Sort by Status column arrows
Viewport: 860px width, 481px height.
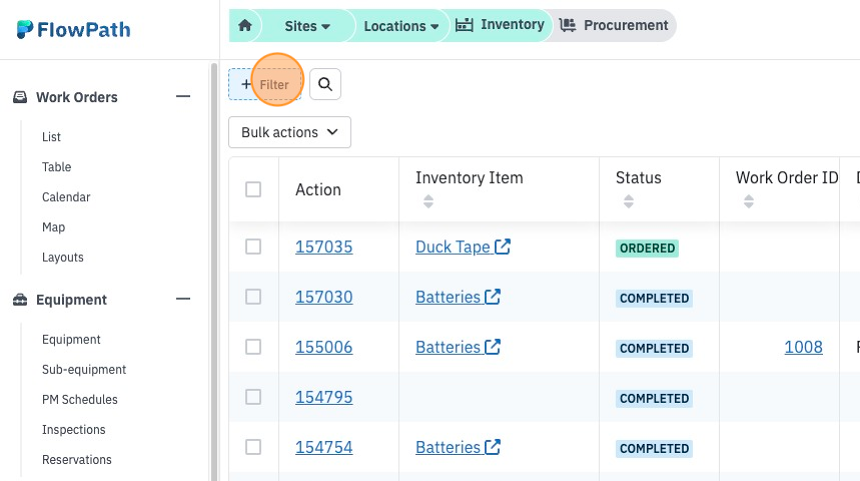[629, 201]
